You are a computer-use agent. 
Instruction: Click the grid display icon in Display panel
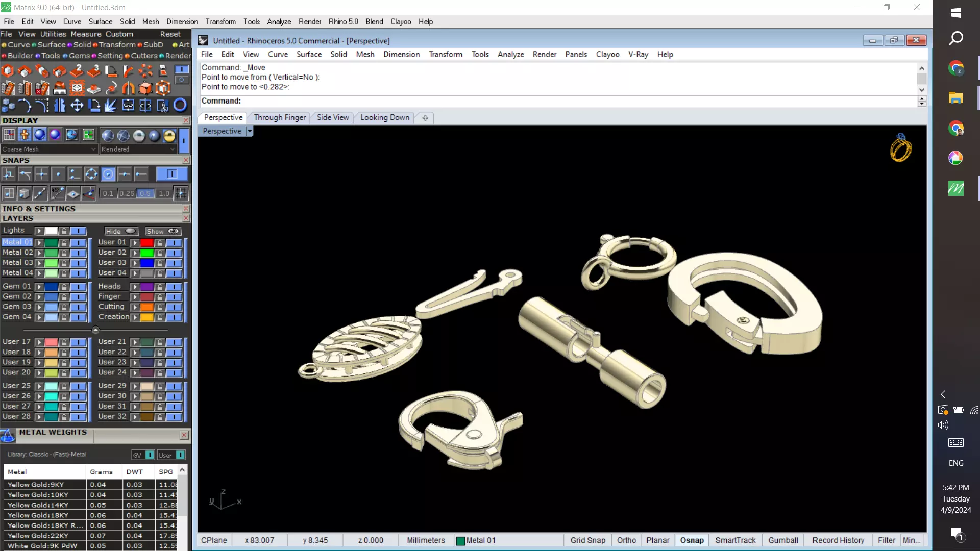9,135
